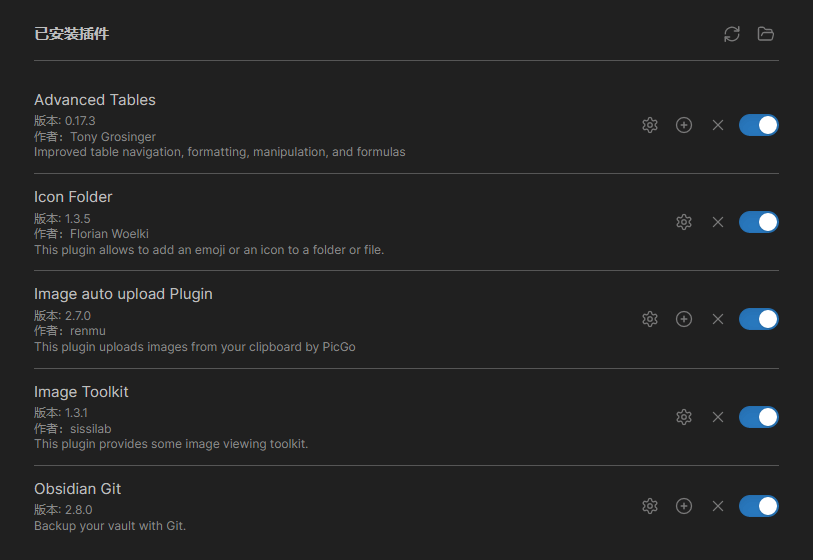
Task: Switch off the Image Toolkit plugin
Action: coord(759,417)
